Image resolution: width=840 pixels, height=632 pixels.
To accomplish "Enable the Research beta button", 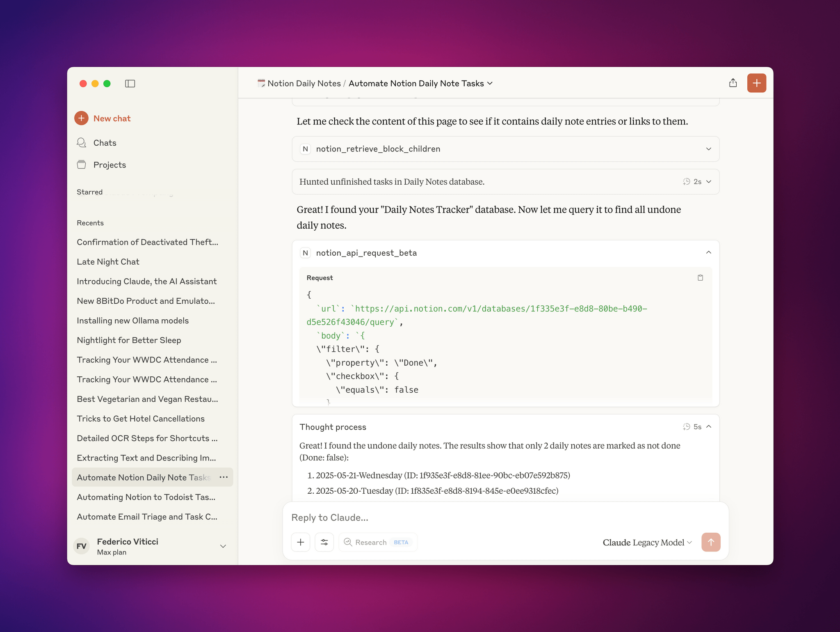I will (378, 543).
